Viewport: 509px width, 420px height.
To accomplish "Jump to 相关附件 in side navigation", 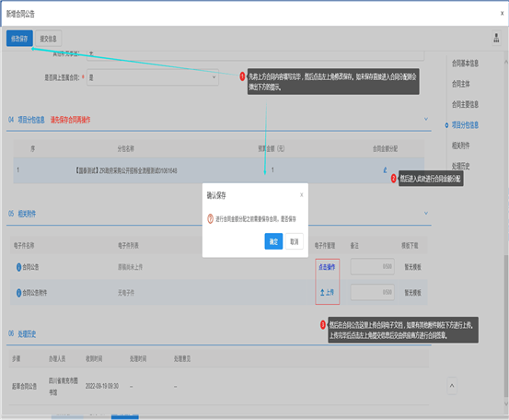I will [460, 146].
